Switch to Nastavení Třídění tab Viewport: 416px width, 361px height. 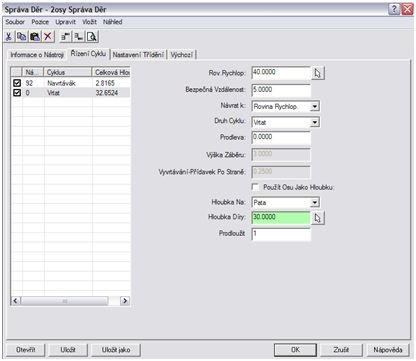pos(138,55)
